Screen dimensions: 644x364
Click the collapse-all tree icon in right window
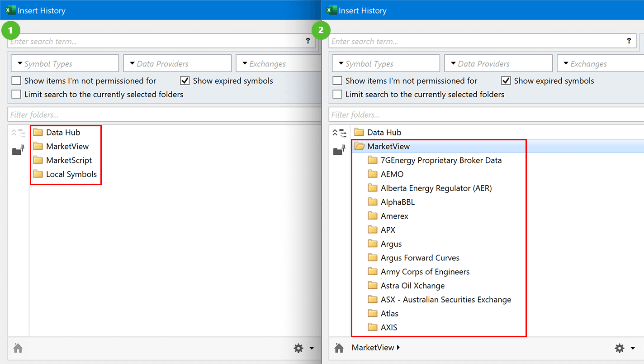pyautogui.click(x=339, y=133)
